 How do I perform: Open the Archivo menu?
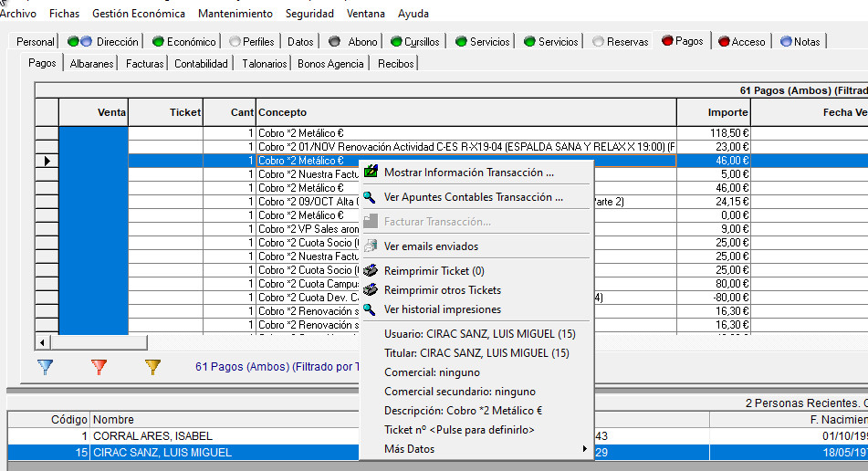(x=18, y=14)
